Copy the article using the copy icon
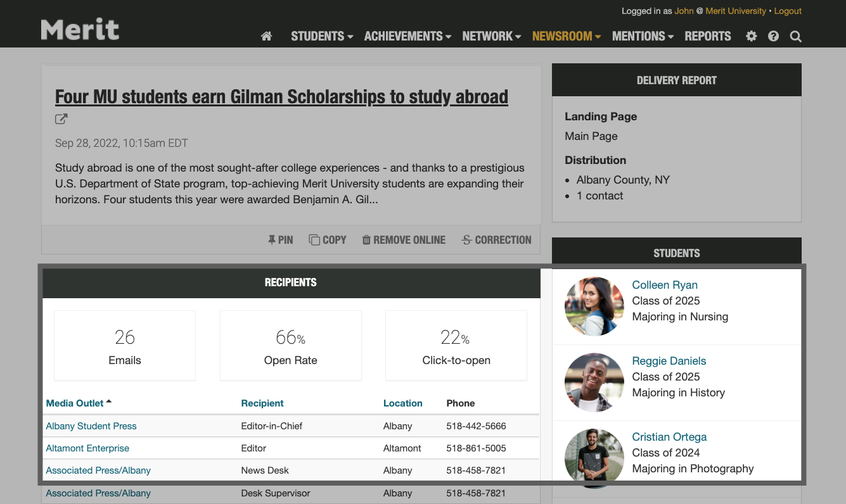The width and height of the screenshot is (846, 504). click(328, 239)
